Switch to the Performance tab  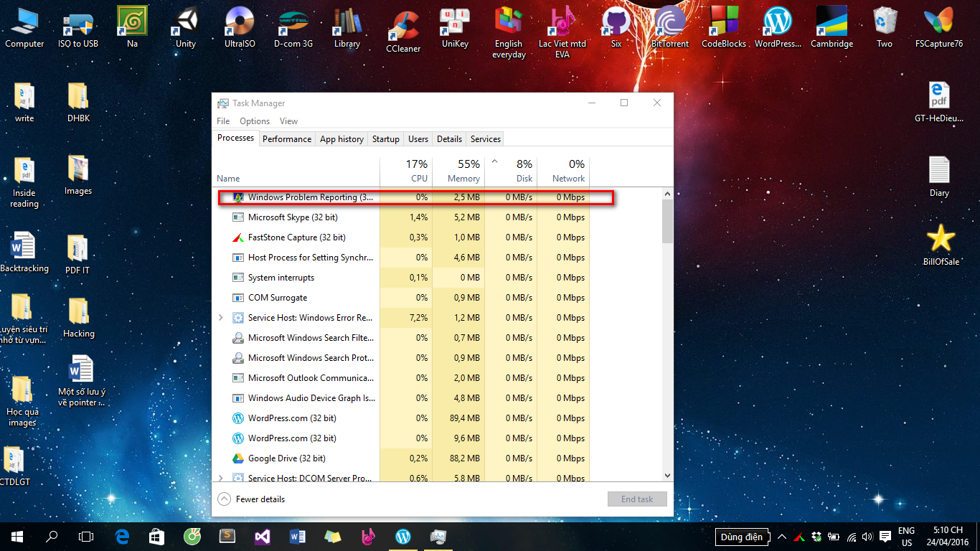click(x=287, y=139)
